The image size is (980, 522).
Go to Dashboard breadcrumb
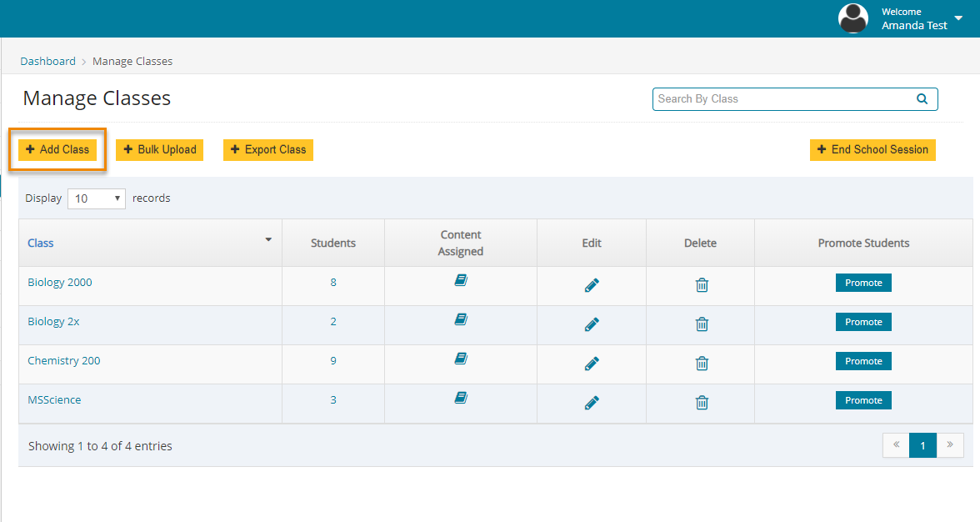47,61
